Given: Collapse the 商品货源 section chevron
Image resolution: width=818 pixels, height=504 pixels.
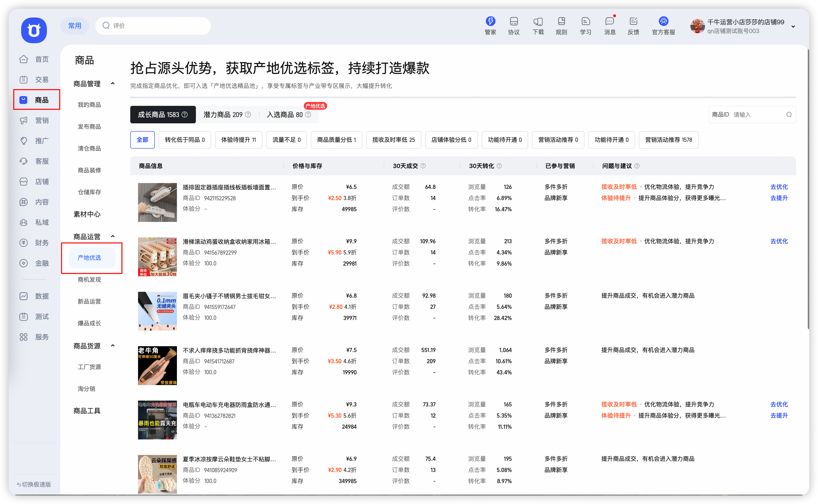Looking at the screenshot, I should pos(113,346).
